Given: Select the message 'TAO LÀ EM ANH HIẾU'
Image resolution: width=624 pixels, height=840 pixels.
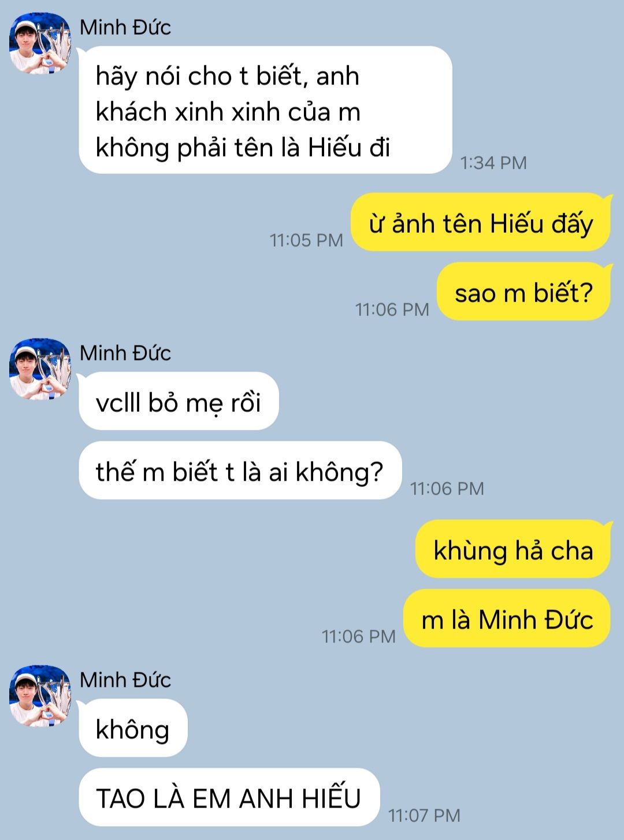Looking at the screenshot, I should (229, 797).
